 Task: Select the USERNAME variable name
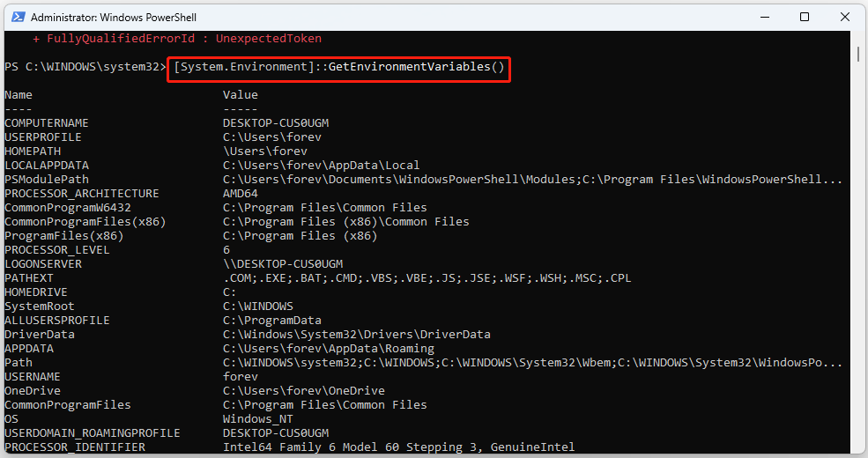[33, 377]
